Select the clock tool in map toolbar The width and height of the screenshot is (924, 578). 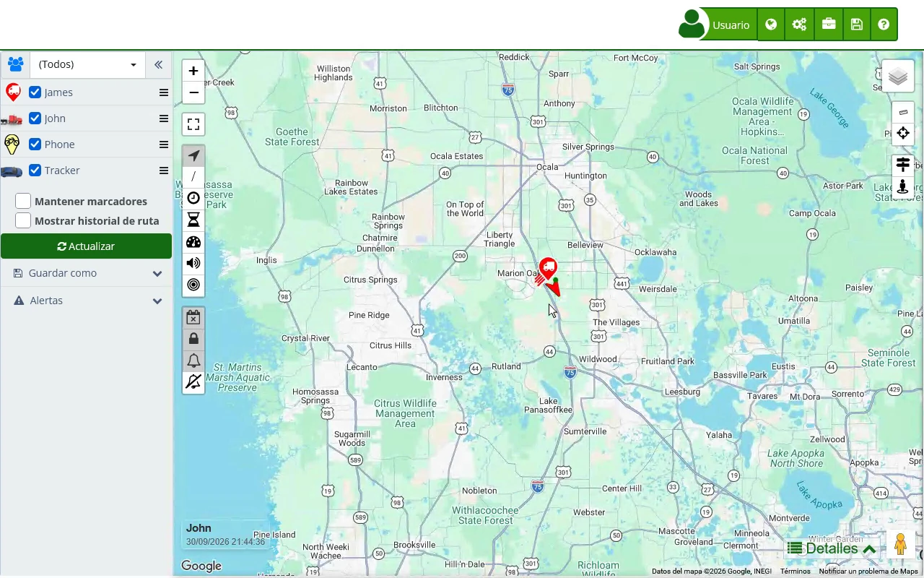point(193,199)
